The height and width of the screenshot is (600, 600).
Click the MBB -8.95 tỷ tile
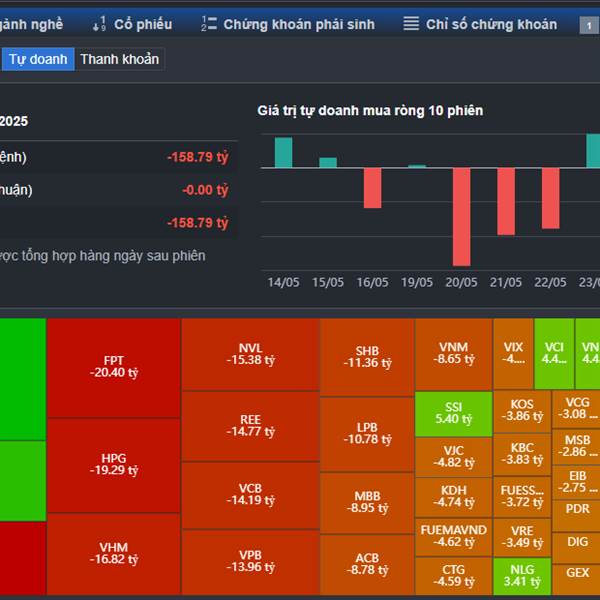[367, 503]
